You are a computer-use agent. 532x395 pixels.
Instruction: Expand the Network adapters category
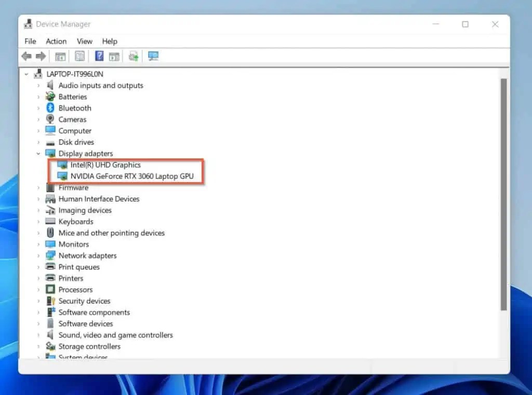[38, 255]
